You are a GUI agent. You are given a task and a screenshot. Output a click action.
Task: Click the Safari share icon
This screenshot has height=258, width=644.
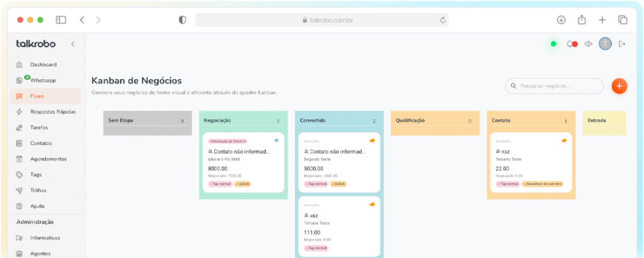pyautogui.click(x=582, y=20)
